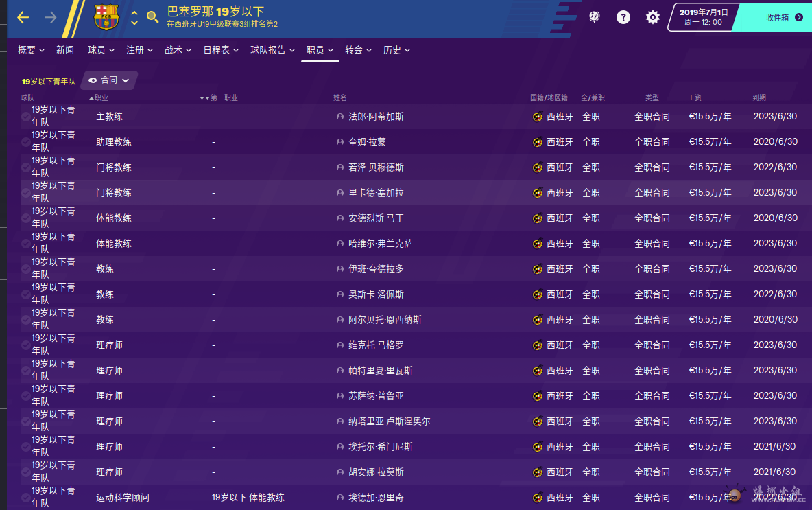
Task: Select checkbox for 若泽·贝穆德斯 row
Action: [x=25, y=167]
